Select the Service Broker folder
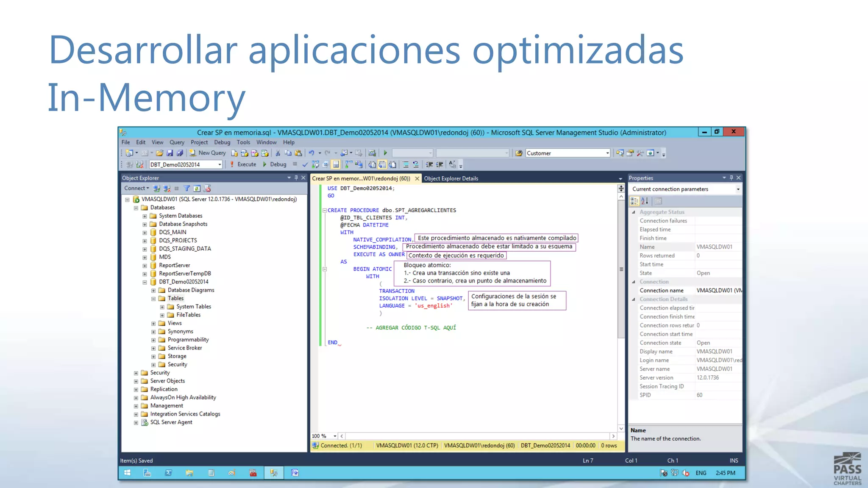 (x=185, y=348)
